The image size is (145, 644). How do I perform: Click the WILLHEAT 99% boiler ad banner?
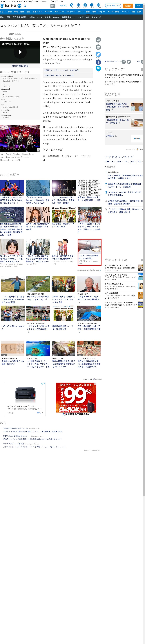click(76, 399)
